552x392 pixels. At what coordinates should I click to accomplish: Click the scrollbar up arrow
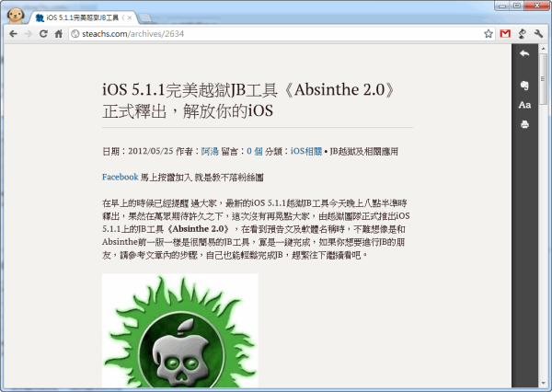pyautogui.click(x=543, y=48)
